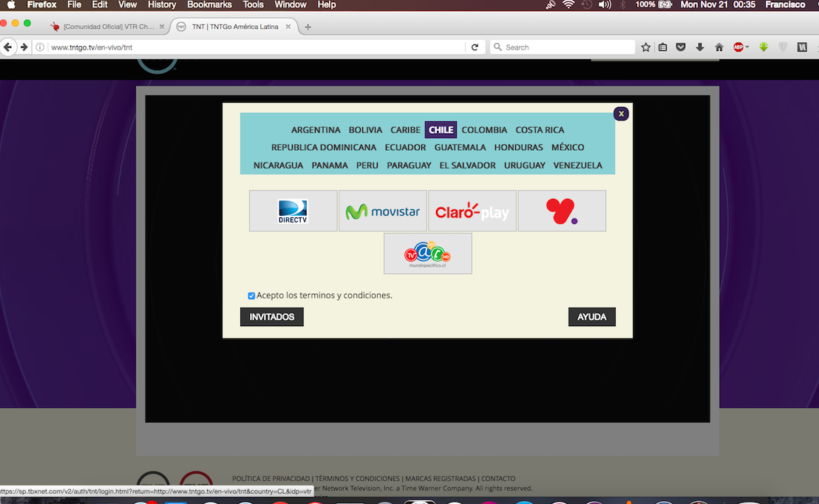Open the downloads arrow icon
Viewport: 819px width, 504px height.
(699, 47)
